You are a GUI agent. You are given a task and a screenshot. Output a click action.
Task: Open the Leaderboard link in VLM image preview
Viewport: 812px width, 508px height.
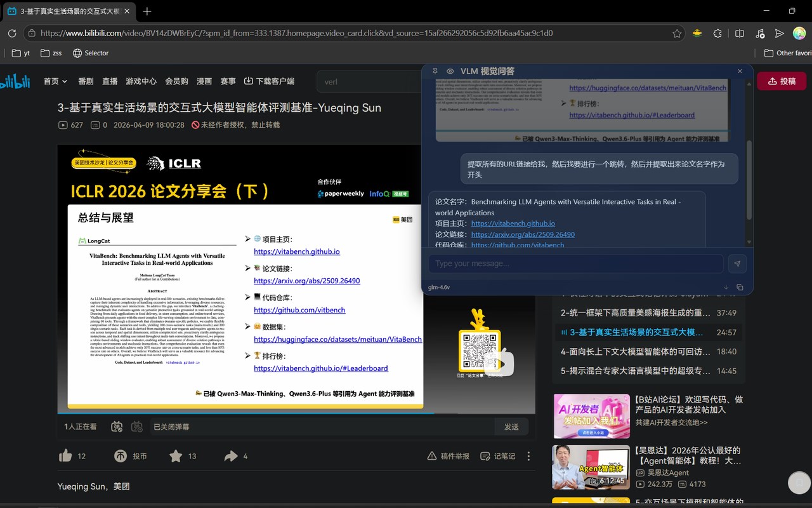632,115
